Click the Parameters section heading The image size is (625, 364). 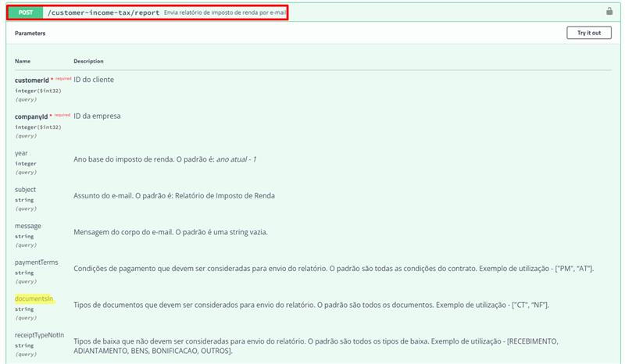point(30,33)
